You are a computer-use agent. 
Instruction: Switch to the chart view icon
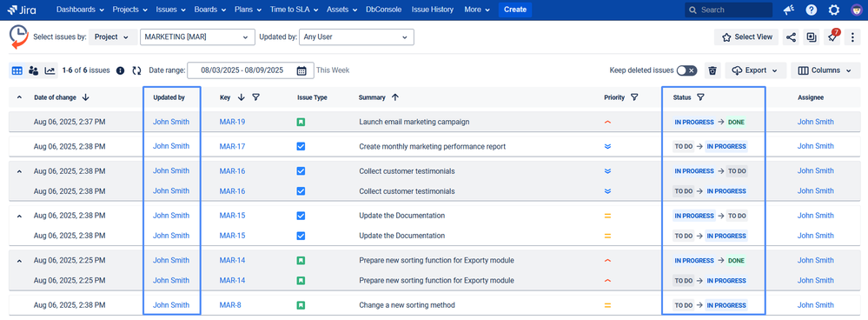click(x=50, y=70)
